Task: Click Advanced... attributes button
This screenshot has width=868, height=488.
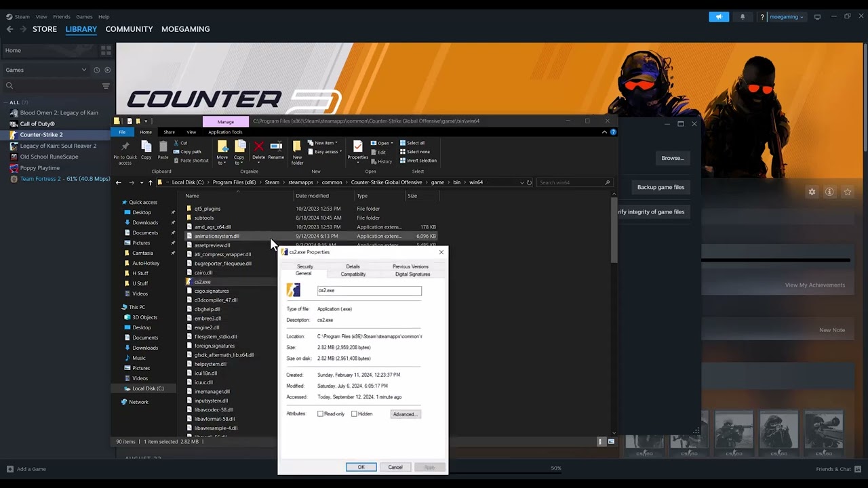Action: tap(406, 414)
